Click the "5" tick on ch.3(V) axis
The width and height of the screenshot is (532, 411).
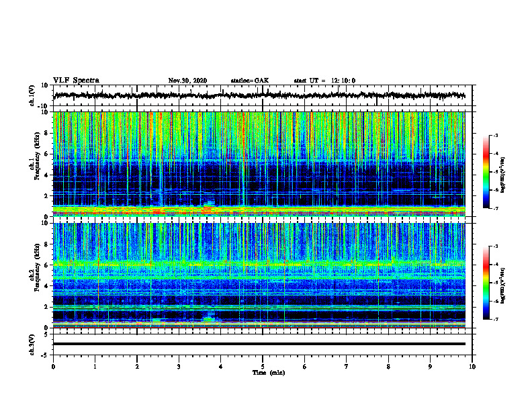pyautogui.click(x=47, y=334)
